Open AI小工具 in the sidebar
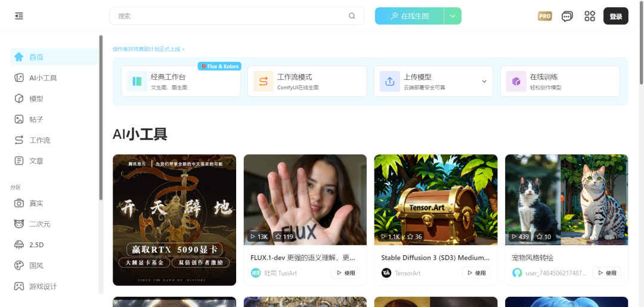 click(x=54, y=77)
